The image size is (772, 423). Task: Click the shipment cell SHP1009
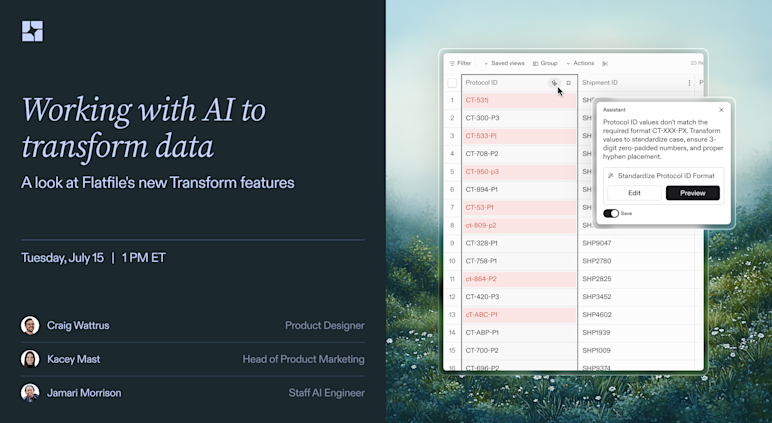pos(636,350)
